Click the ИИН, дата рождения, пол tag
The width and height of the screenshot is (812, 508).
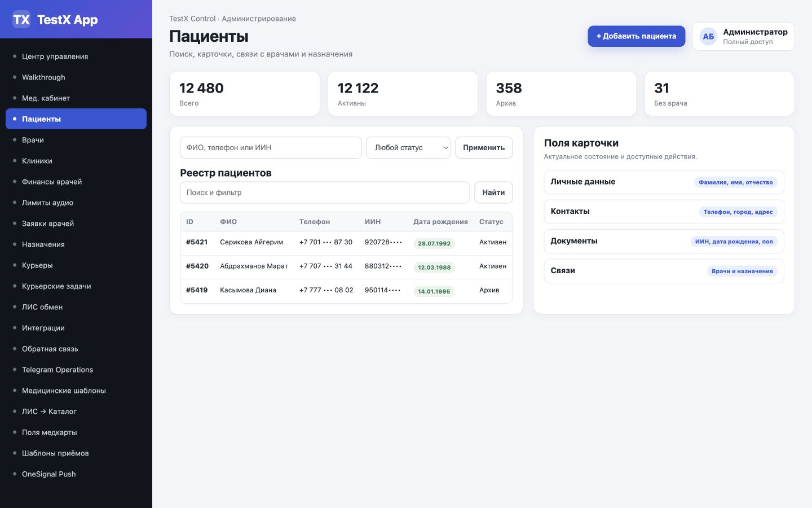(x=734, y=242)
